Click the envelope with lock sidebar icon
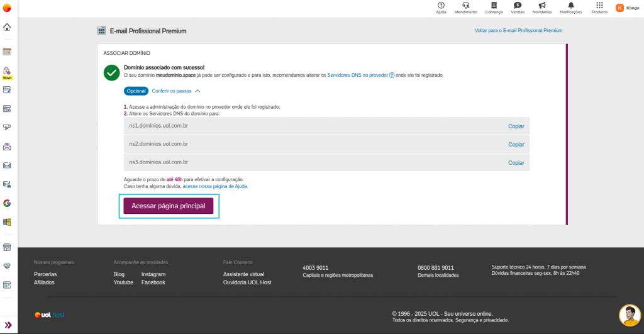This screenshot has height=334, width=644. click(x=7, y=184)
